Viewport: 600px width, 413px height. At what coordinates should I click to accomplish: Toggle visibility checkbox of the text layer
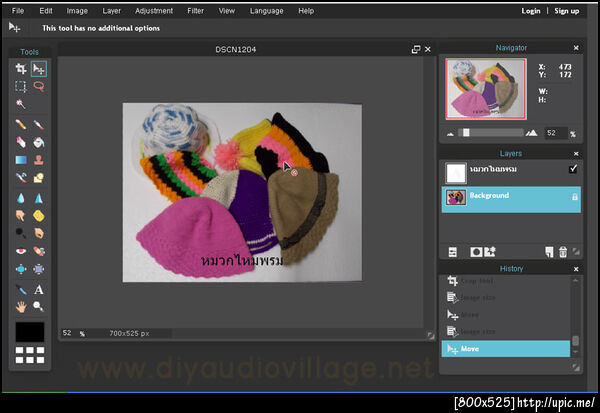point(573,169)
